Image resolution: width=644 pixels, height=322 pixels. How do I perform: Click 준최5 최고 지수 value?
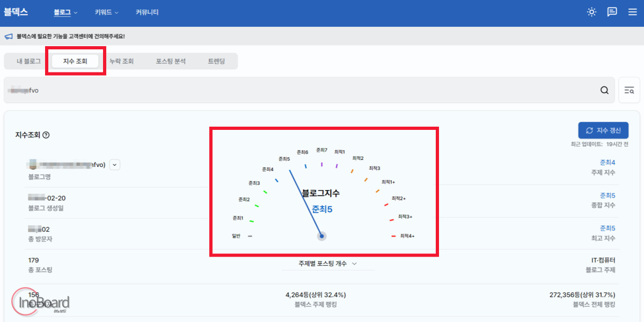(x=608, y=228)
